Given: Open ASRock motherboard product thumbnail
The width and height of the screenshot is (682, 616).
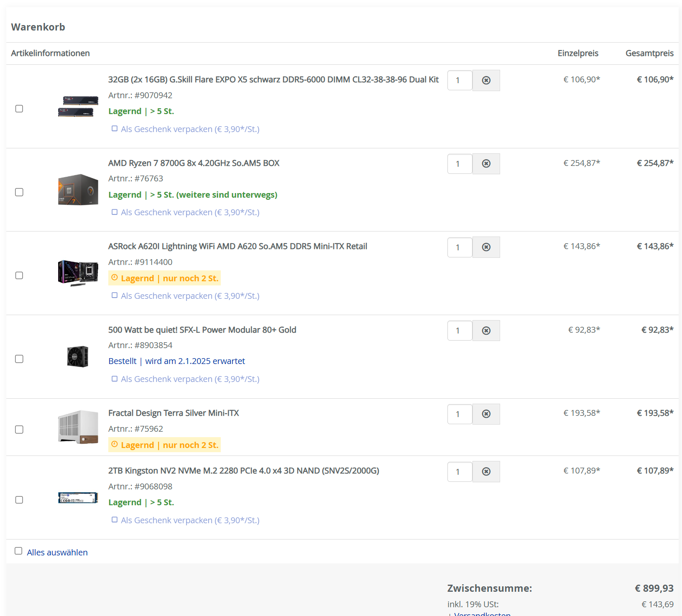Looking at the screenshot, I should pyautogui.click(x=78, y=273).
